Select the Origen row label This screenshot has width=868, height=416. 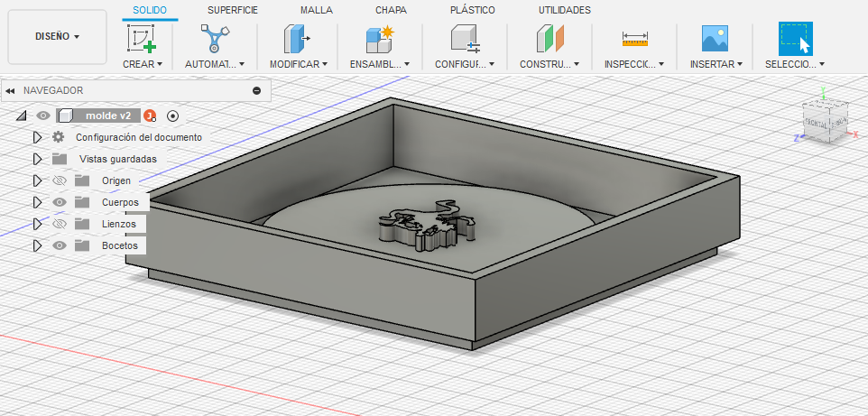coord(116,180)
